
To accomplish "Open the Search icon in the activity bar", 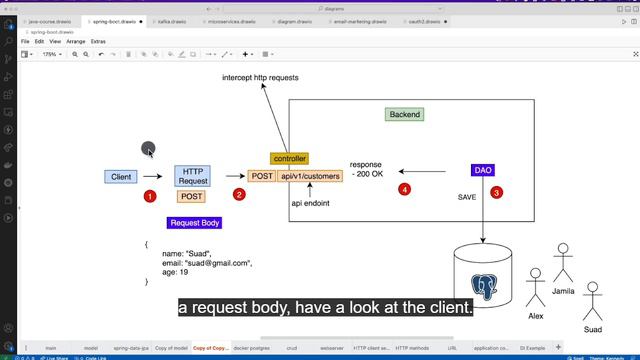I will click(x=8, y=42).
